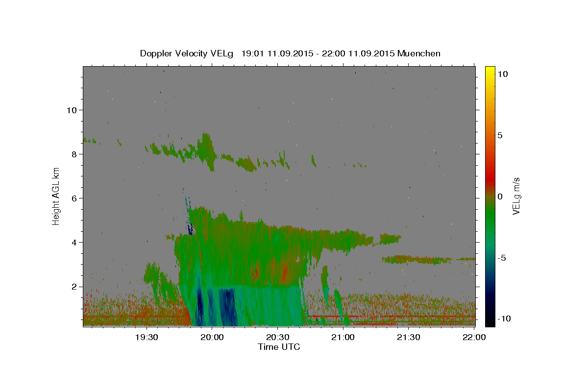The image size is (588, 392).
Task: Click the colorbar tick value '-10'
Action: (x=504, y=318)
